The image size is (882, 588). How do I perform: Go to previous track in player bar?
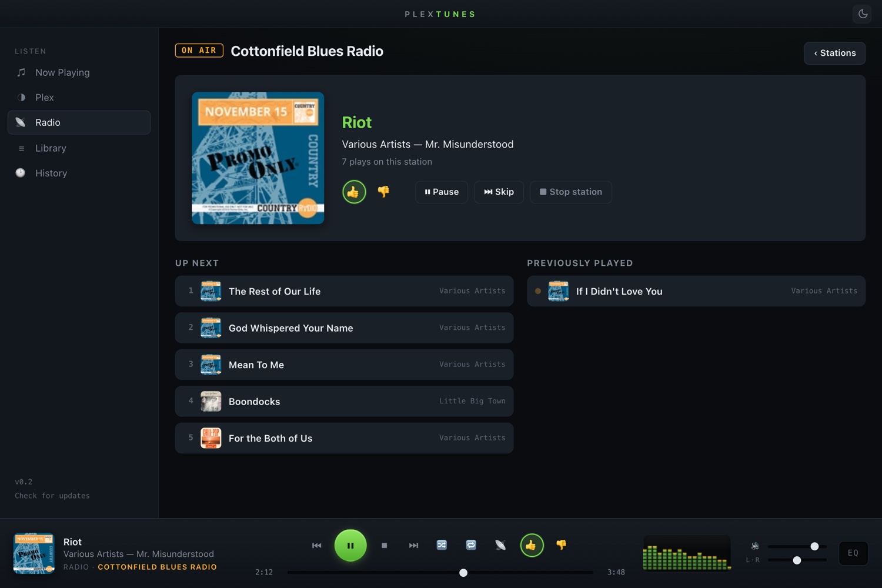coord(316,546)
